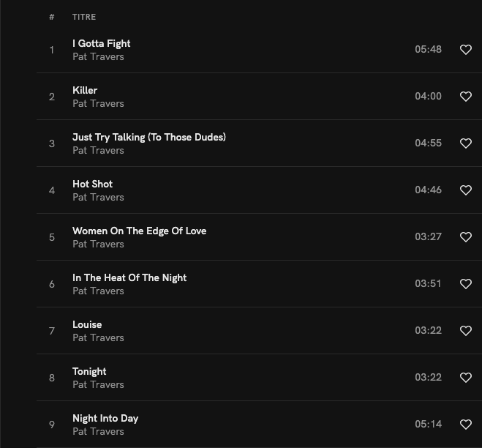
Task: Toggle like on Night Into Day
Action: click(466, 425)
